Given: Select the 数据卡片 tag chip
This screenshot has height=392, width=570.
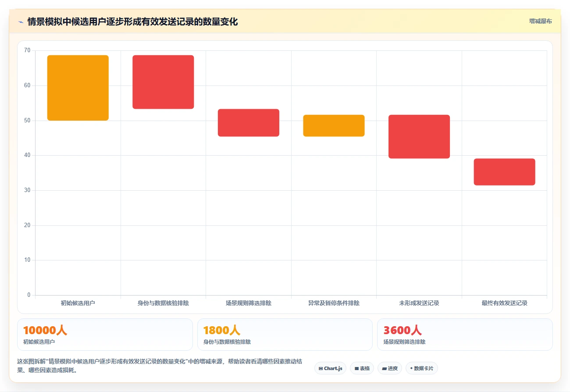Looking at the screenshot, I should pyautogui.click(x=422, y=368).
